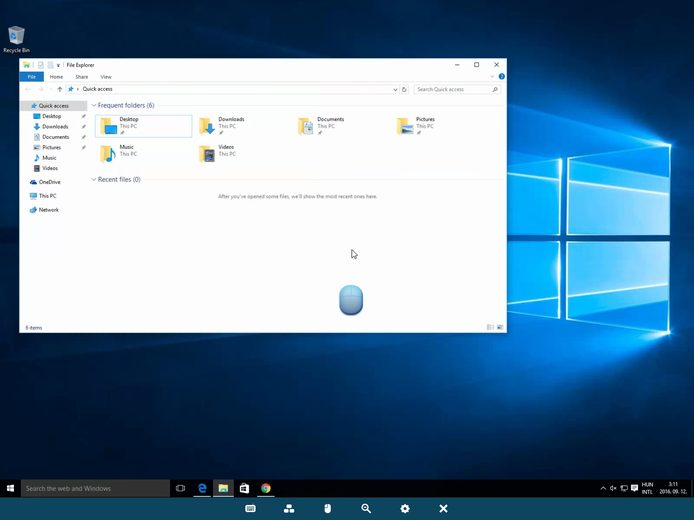Viewport: 694px width, 520px height.
Task: Click the File Explorer system menu icon
Action: pos(26,65)
